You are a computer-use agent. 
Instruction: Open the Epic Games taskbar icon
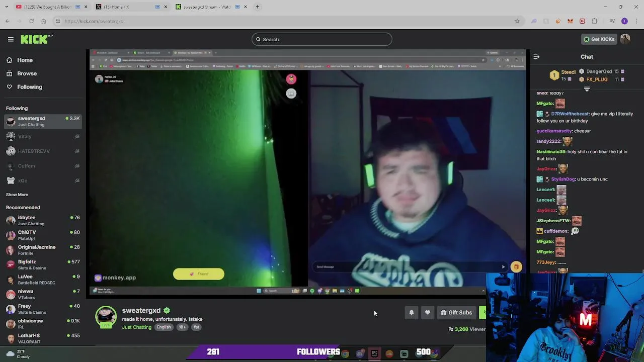point(374,354)
